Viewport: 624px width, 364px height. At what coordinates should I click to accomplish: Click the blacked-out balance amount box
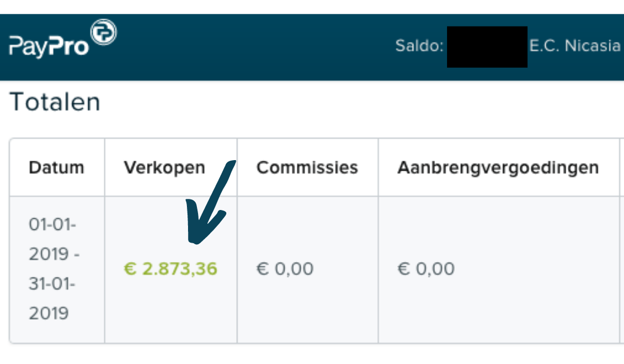(x=487, y=47)
